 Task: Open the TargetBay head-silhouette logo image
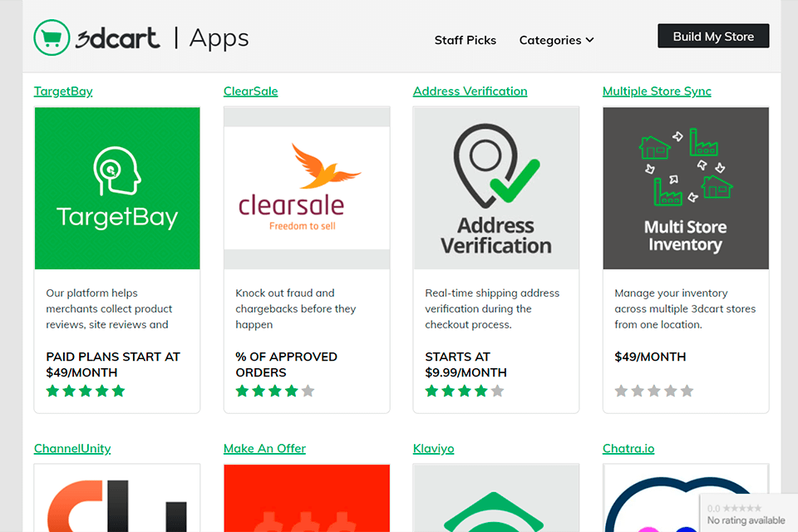click(116, 188)
